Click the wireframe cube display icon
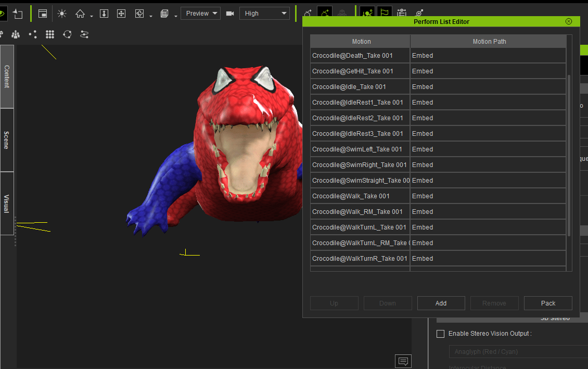The width and height of the screenshot is (588, 369). (164, 14)
